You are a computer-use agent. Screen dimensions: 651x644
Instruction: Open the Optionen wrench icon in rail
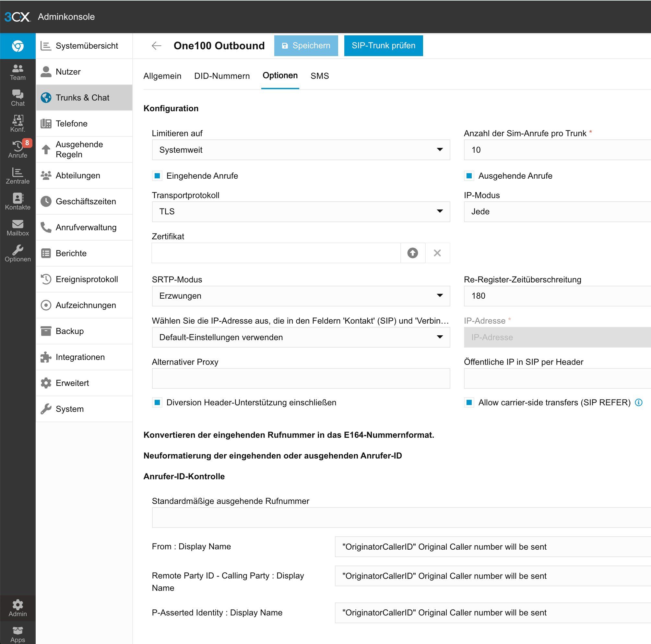18,254
